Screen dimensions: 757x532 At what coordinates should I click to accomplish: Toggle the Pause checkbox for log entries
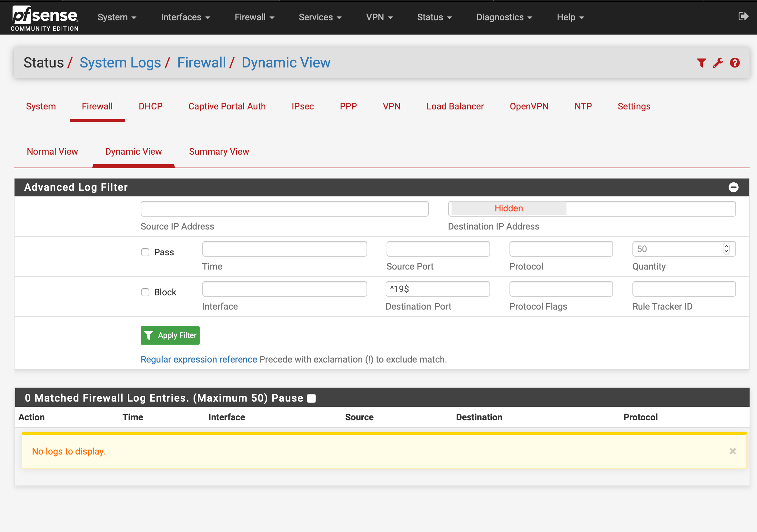[311, 398]
